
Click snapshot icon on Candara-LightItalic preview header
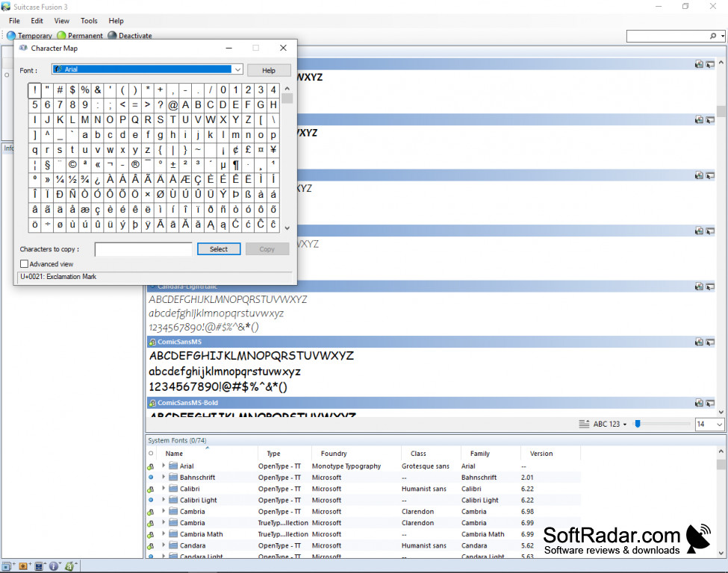[699, 286]
